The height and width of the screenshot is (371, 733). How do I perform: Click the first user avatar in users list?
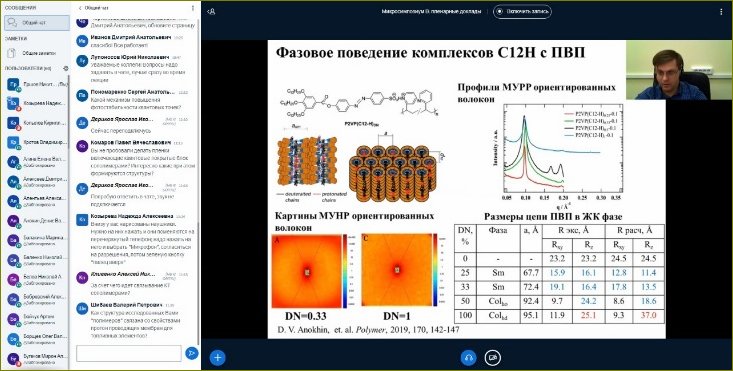[13, 85]
